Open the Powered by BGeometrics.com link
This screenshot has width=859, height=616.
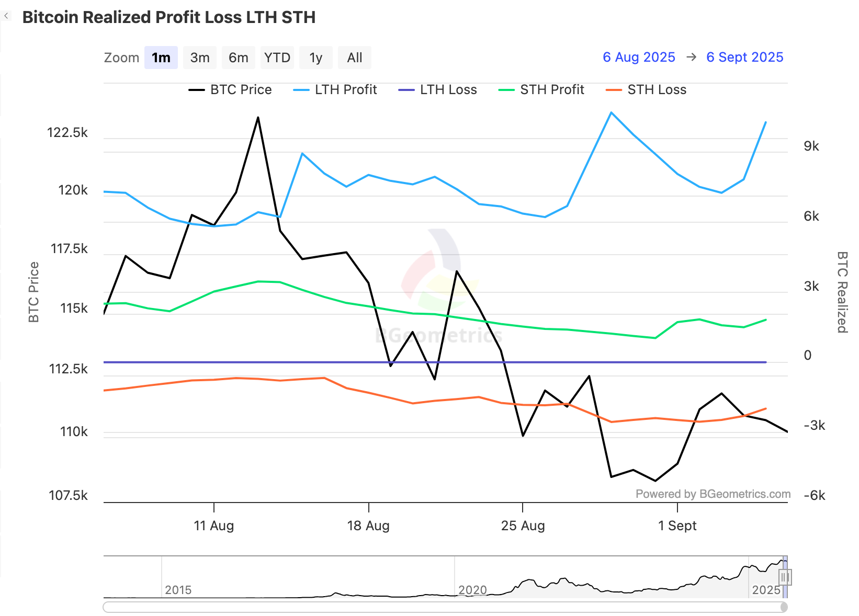pos(713,494)
